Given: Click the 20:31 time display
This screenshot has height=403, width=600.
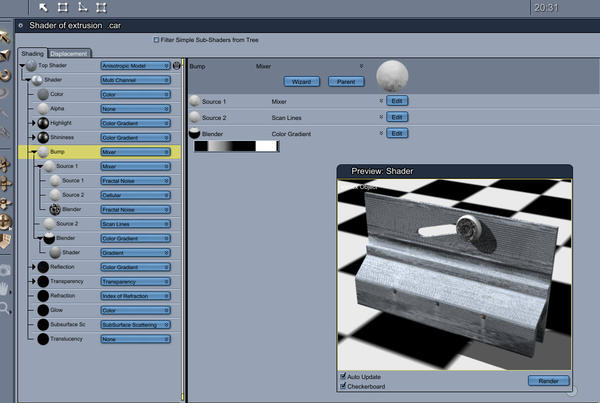Looking at the screenshot, I should 546,8.
